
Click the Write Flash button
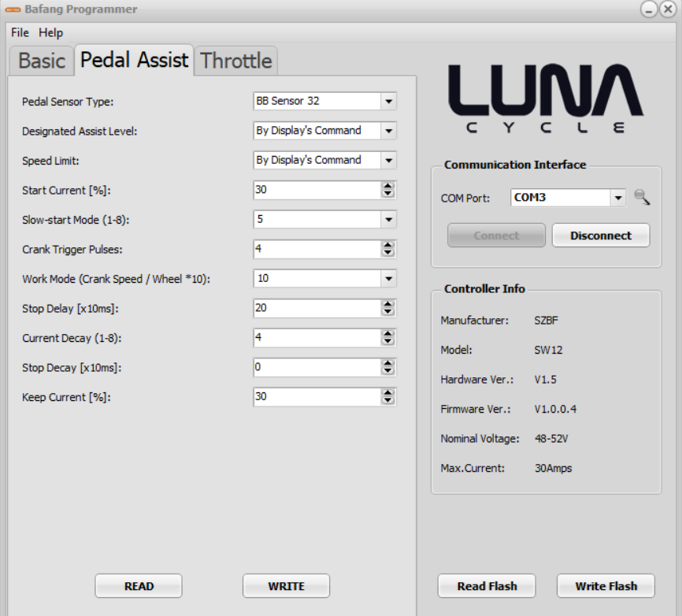(x=606, y=586)
